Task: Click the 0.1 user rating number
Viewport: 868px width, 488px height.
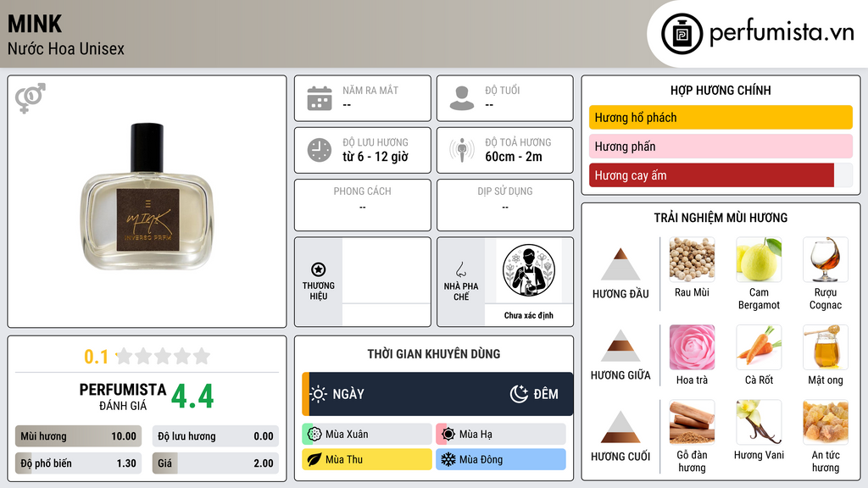Action: click(97, 357)
